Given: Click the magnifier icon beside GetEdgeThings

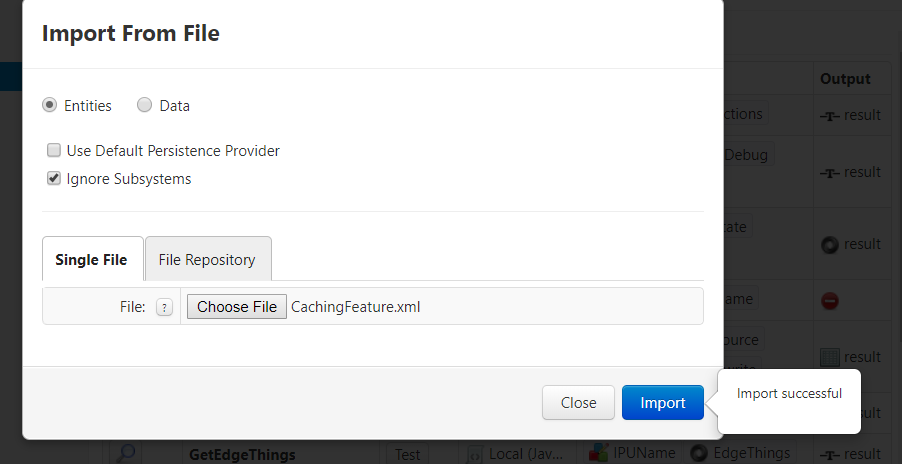Looking at the screenshot, I should pos(125,453).
